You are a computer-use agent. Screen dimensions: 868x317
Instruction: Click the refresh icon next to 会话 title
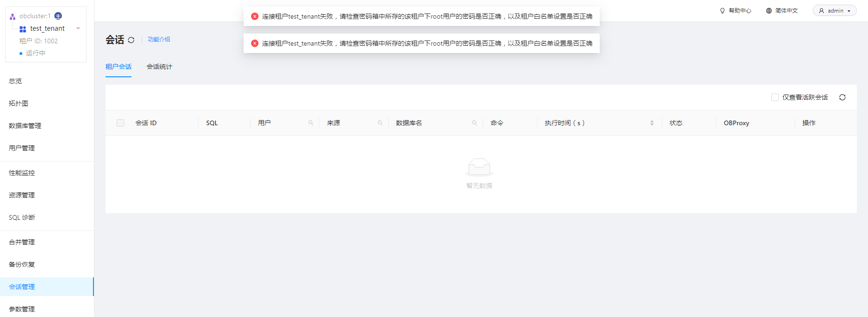pyautogui.click(x=131, y=40)
